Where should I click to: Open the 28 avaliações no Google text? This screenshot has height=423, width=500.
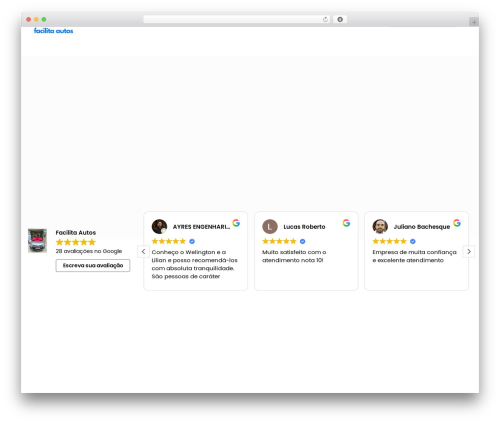(x=89, y=251)
